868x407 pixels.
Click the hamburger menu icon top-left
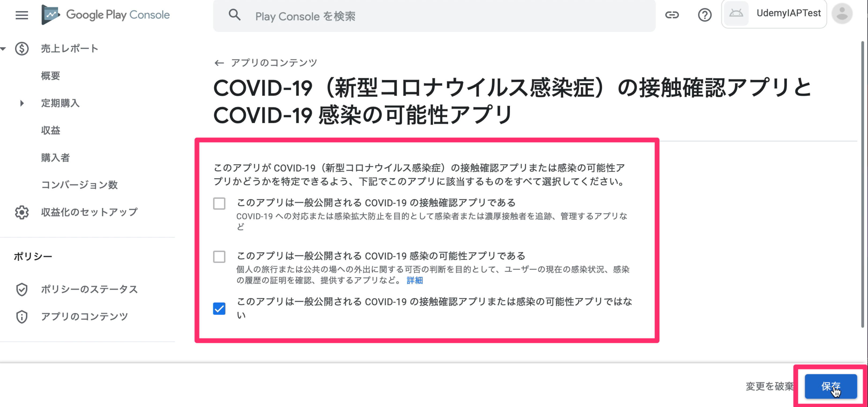22,15
